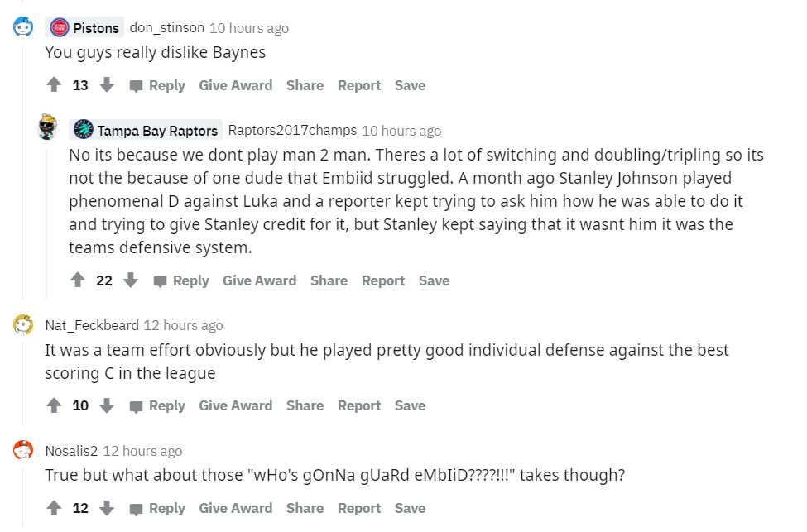Save Nat_Feckbeard's comment

[410, 405]
